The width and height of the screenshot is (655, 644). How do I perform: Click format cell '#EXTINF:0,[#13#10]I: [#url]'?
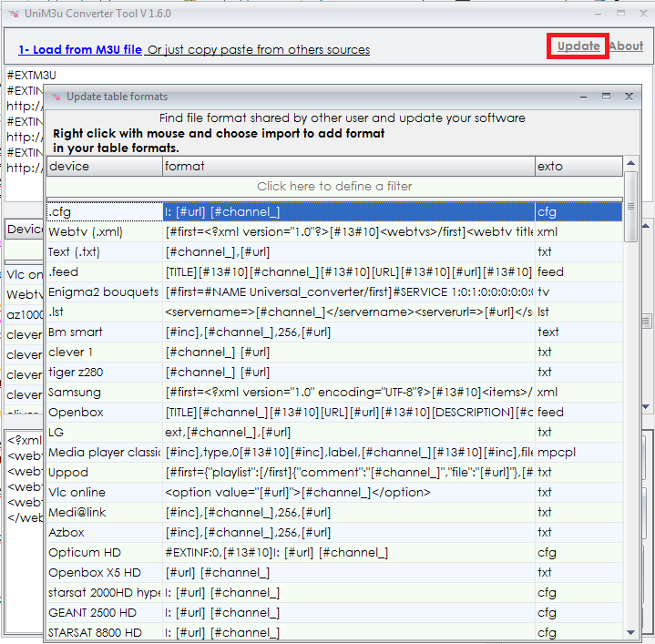click(349, 553)
